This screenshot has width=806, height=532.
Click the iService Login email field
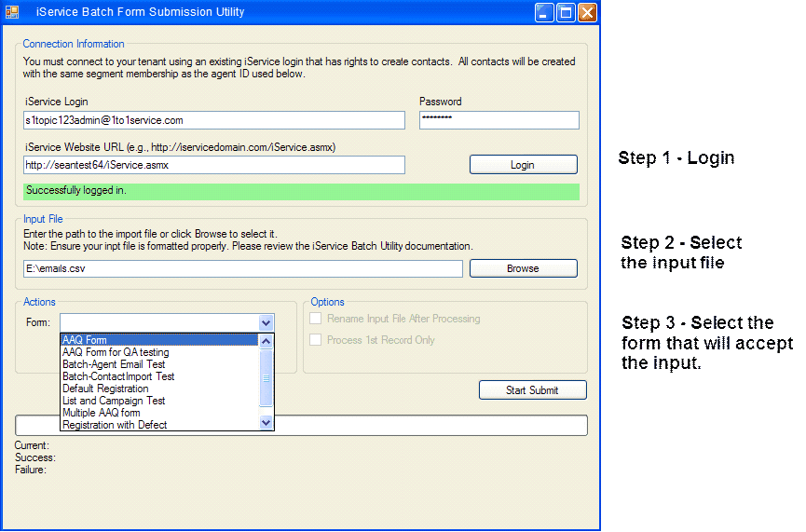(x=213, y=120)
